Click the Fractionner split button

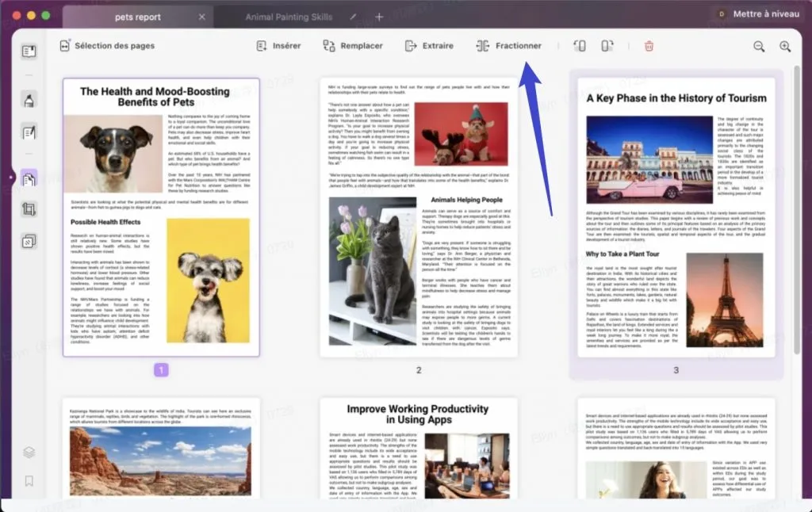tap(508, 46)
